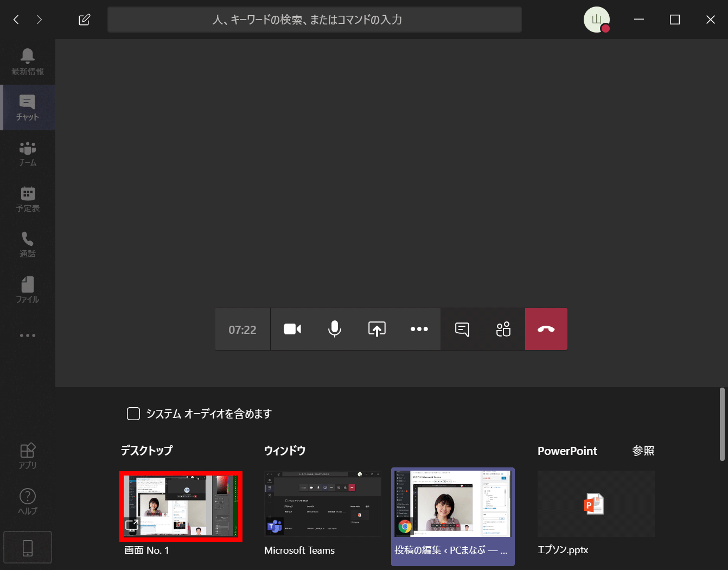Open チーム in the sidebar
This screenshot has height=570, width=728.
(28, 154)
